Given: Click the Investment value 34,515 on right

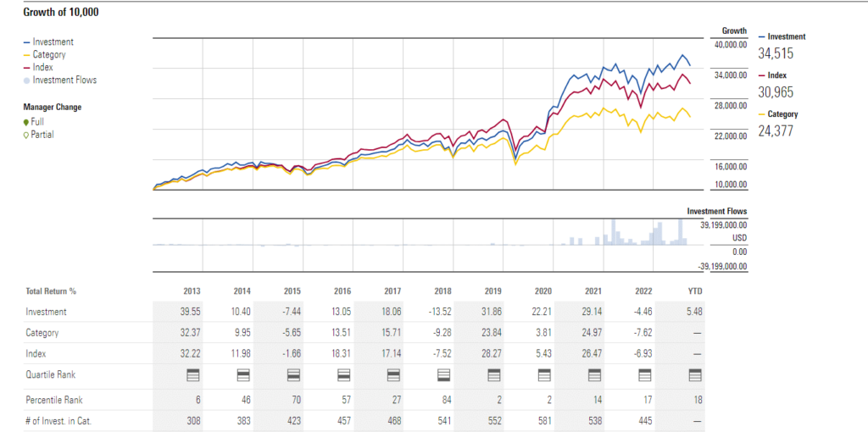Looking at the screenshot, I should pyautogui.click(x=776, y=53).
